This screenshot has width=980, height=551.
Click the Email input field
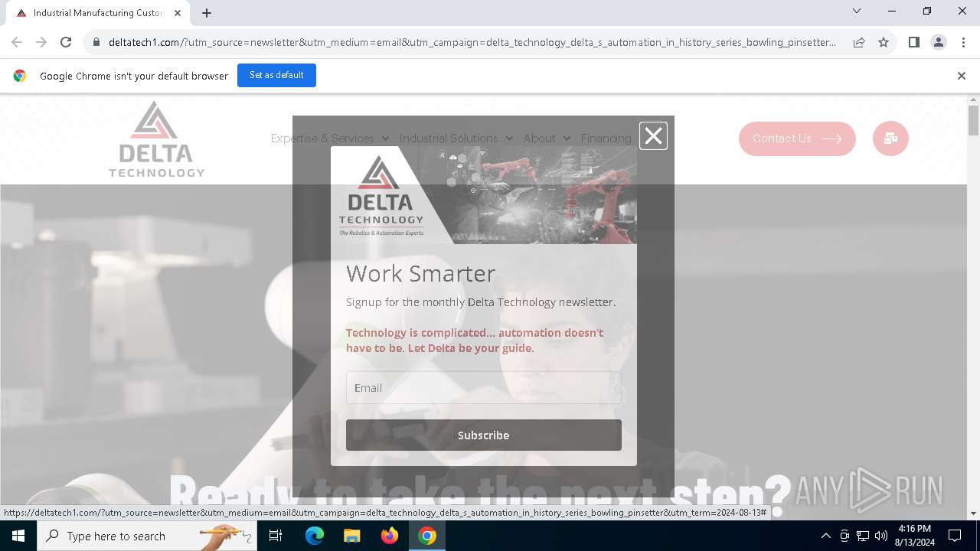pyautogui.click(x=483, y=387)
